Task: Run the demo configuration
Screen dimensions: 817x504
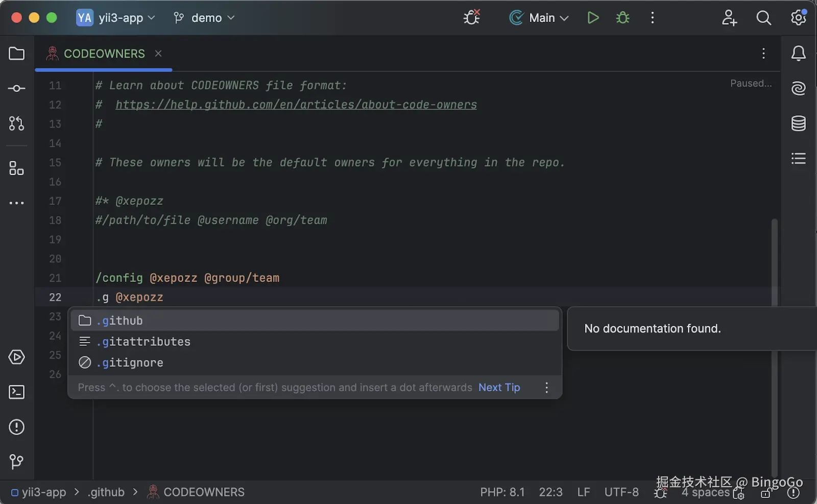Action: click(593, 17)
